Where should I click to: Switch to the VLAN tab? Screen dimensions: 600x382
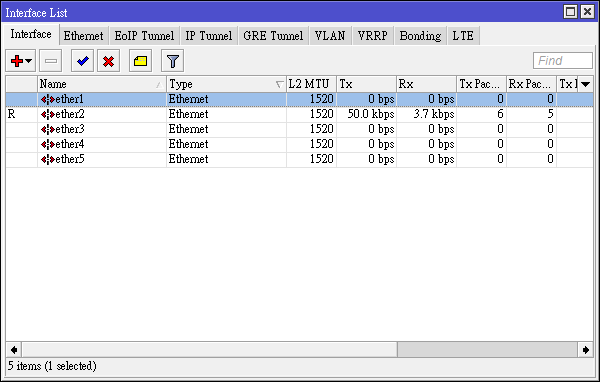[x=330, y=36]
